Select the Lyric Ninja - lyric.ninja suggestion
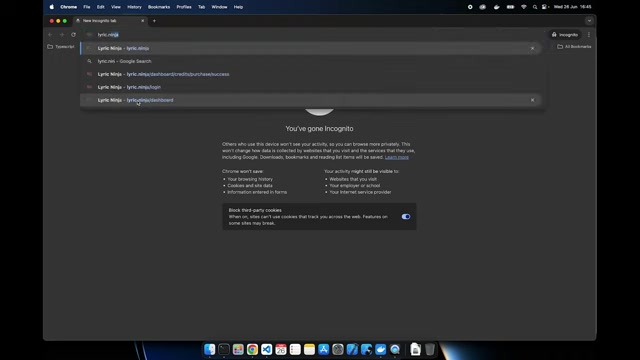 [x=310, y=48]
